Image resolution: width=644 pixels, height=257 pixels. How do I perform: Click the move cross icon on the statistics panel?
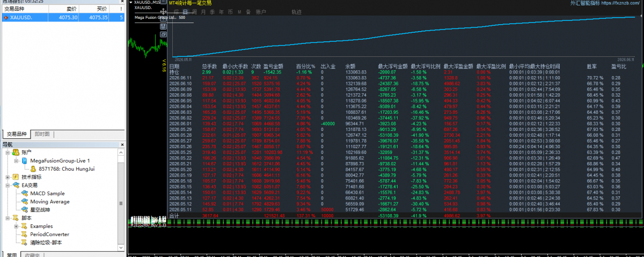click(x=163, y=11)
